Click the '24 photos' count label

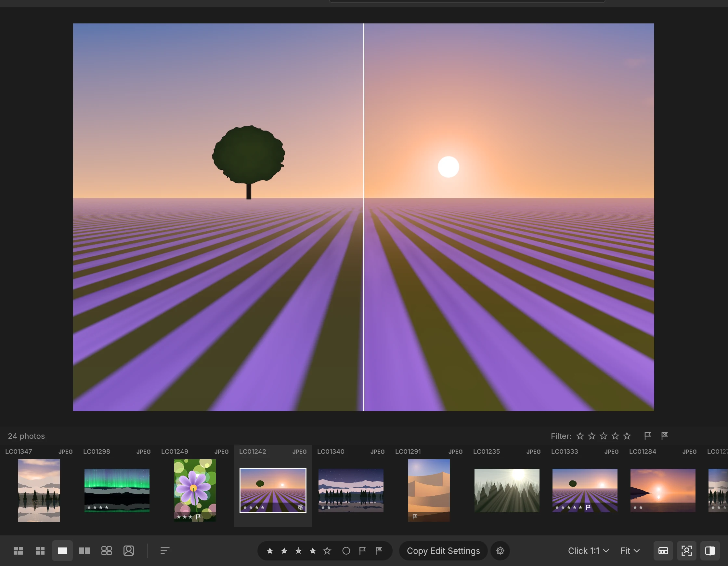tap(26, 436)
